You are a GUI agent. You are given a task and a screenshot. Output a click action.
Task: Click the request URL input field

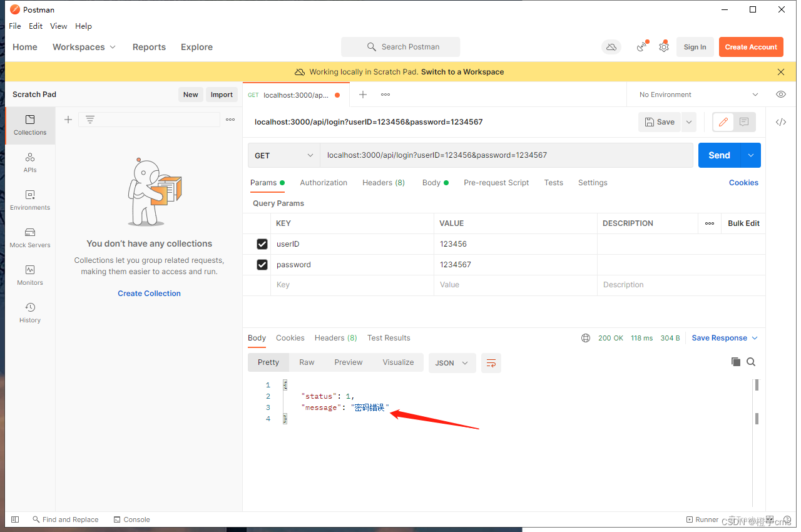coord(506,155)
